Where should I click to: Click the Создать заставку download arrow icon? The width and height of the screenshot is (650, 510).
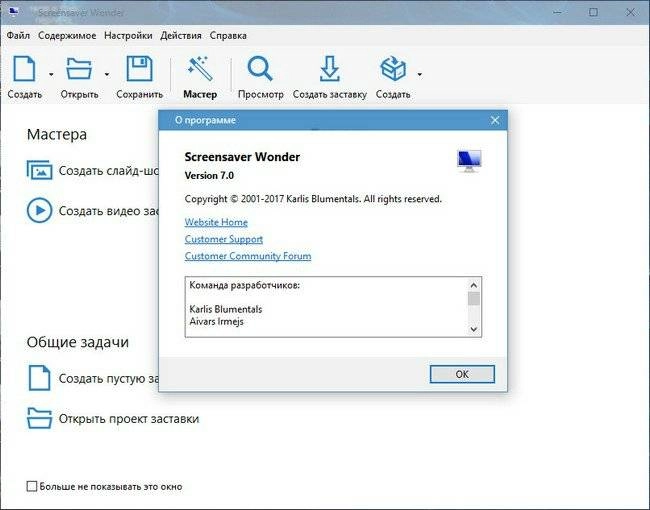330,68
